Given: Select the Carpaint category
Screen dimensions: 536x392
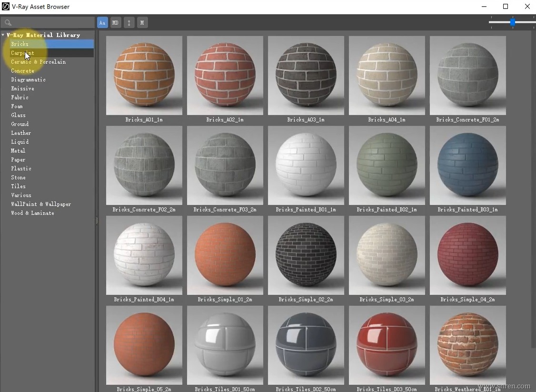Looking at the screenshot, I should [22, 53].
